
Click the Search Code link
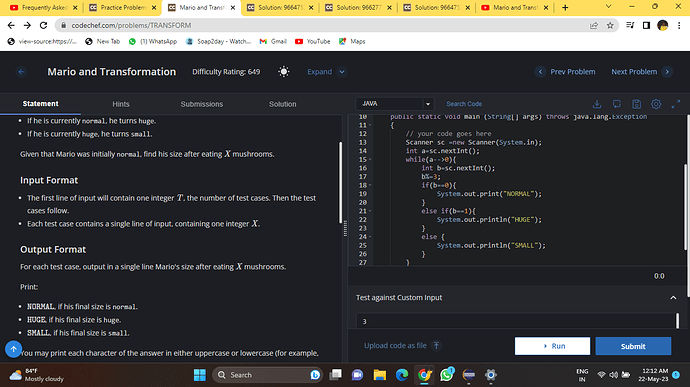tap(464, 104)
